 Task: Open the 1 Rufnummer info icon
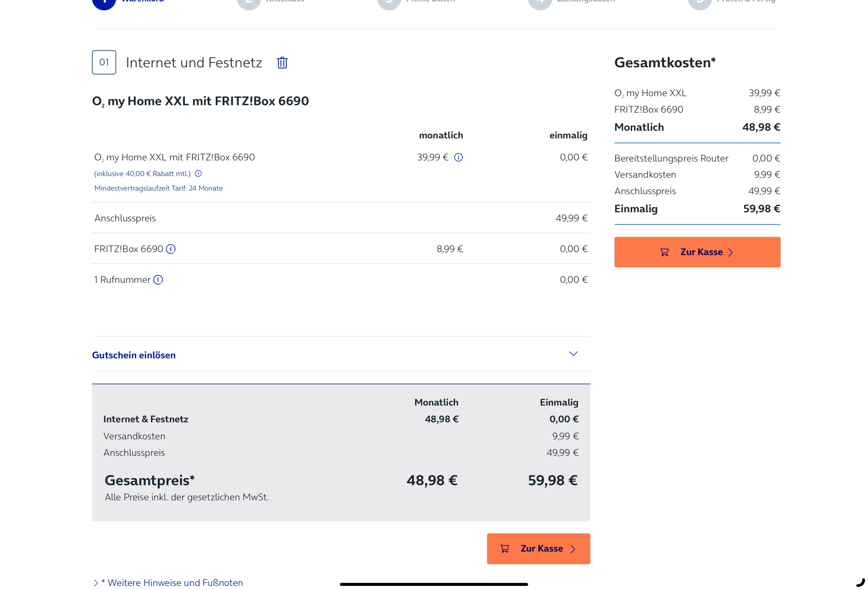[158, 280]
